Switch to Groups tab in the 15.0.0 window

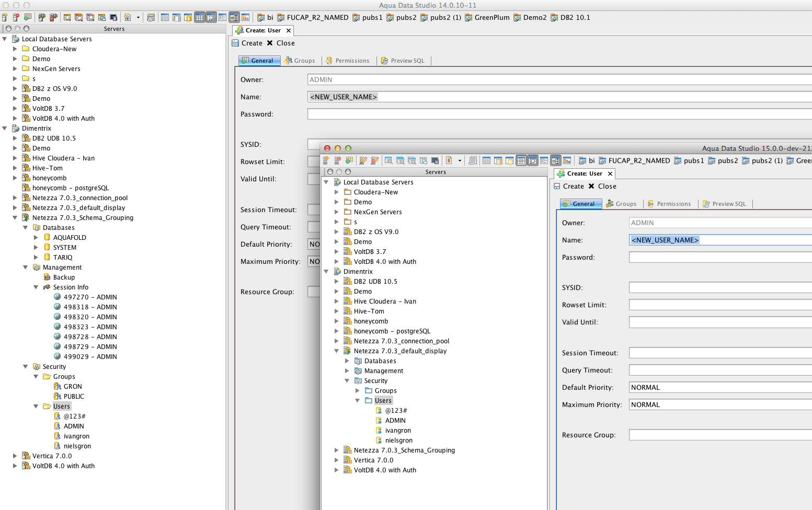tap(621, 204)
